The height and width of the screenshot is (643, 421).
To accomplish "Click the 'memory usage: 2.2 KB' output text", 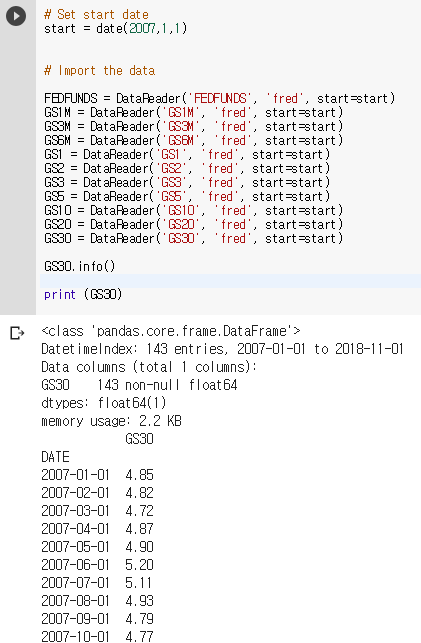I will [112, 421].
